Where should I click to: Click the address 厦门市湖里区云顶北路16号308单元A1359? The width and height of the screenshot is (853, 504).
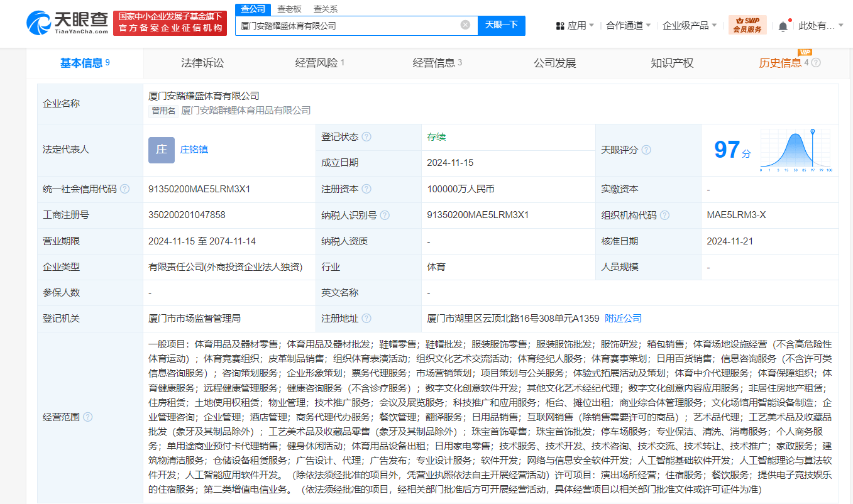coord(513,319)
